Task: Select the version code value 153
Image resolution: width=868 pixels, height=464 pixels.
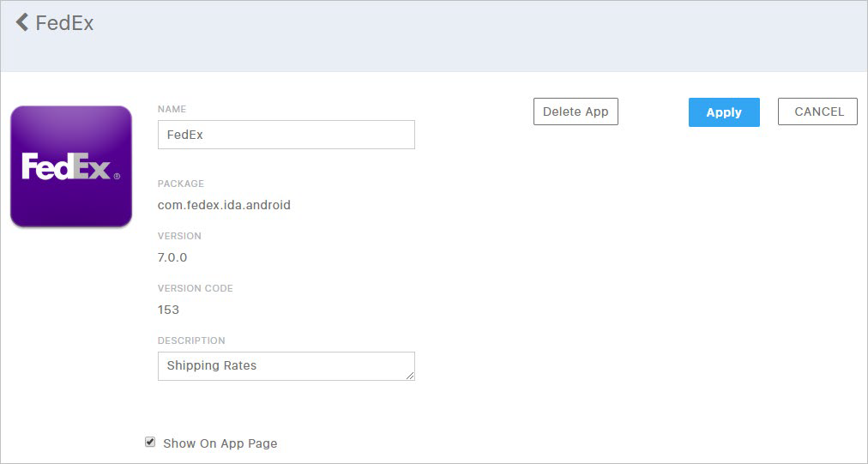Action: pos(168,310)
